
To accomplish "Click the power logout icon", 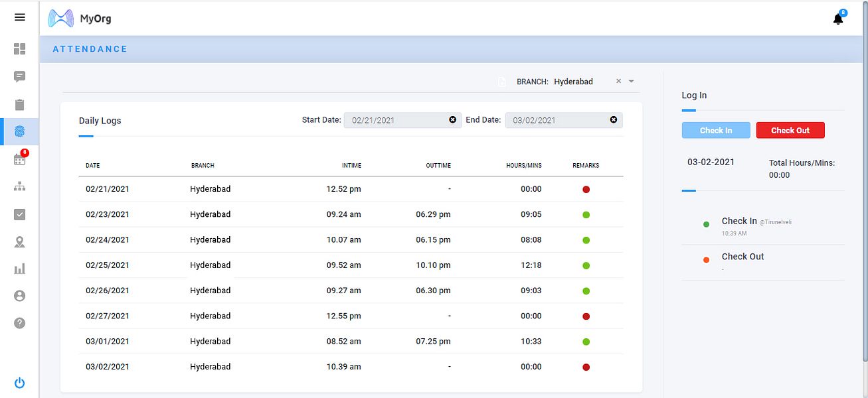I will 19,383.
